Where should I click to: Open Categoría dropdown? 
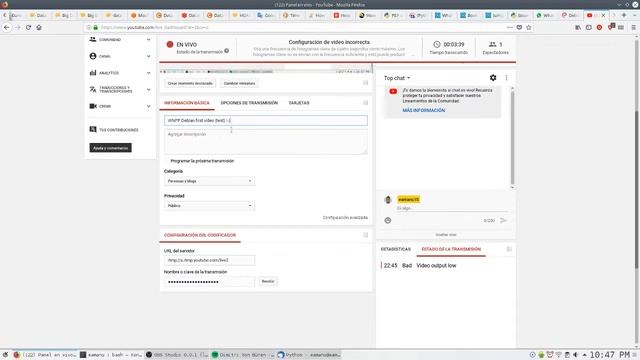209,181
